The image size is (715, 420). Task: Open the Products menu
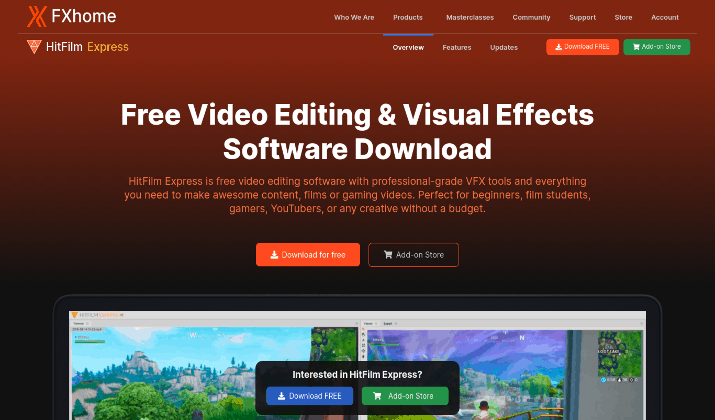(x=408, y=17)
